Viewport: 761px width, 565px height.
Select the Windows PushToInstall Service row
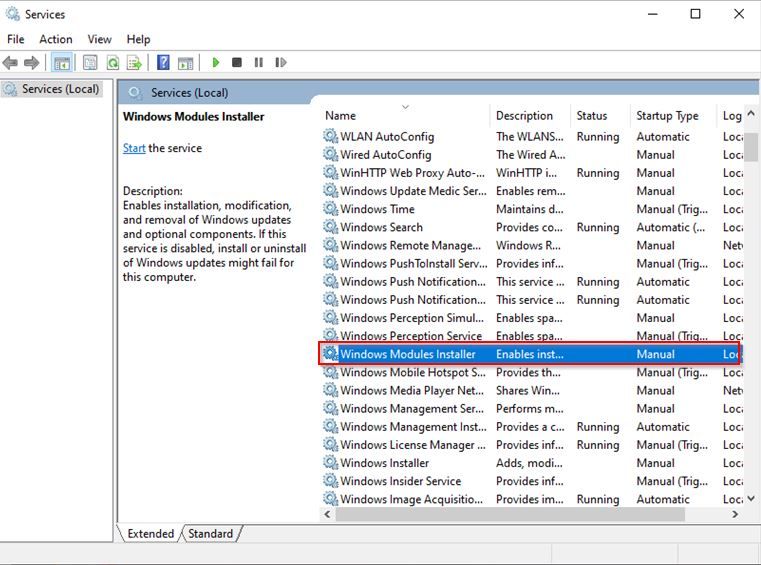532,263
